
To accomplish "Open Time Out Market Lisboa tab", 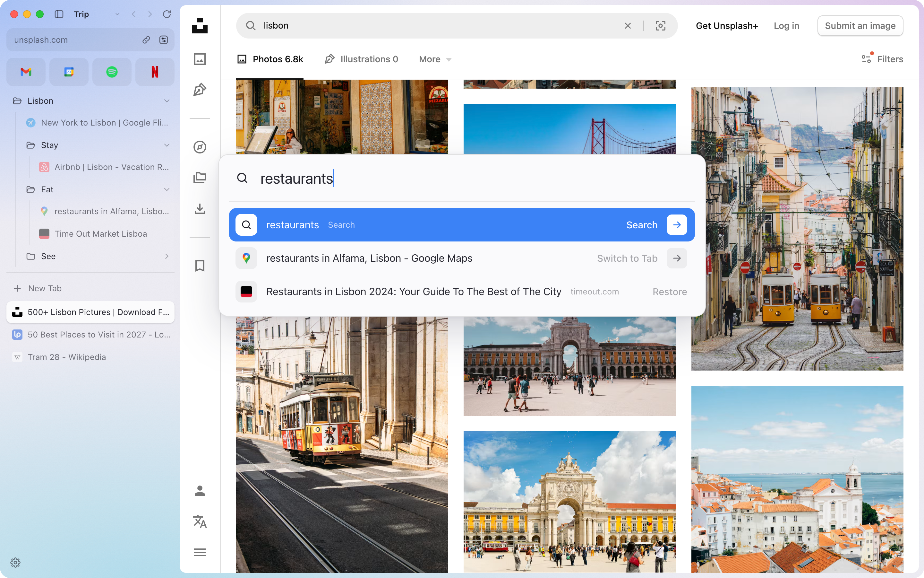I will pos(104,233).
